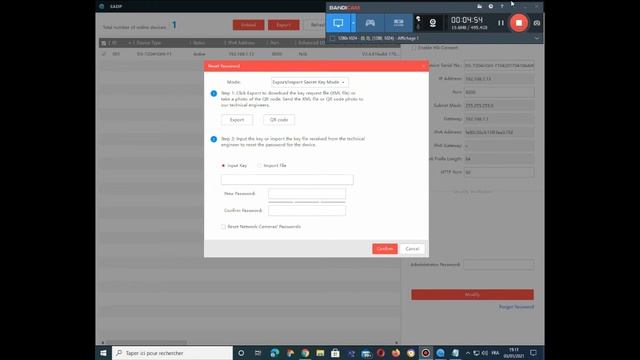Pause the Bandicam recording
This screenshot has width=640, height=360.
(x=501, y=23)
